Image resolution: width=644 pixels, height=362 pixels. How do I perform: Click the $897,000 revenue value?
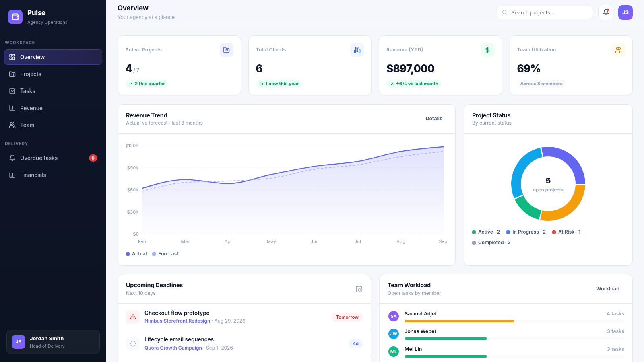tap(411, 69)
